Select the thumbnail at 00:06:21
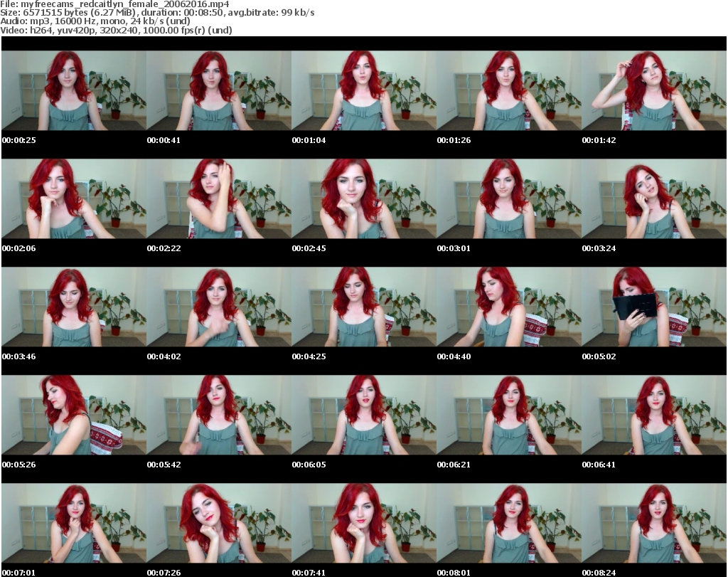The width and height of the screenshot is (728, 577). click(508, 415)
